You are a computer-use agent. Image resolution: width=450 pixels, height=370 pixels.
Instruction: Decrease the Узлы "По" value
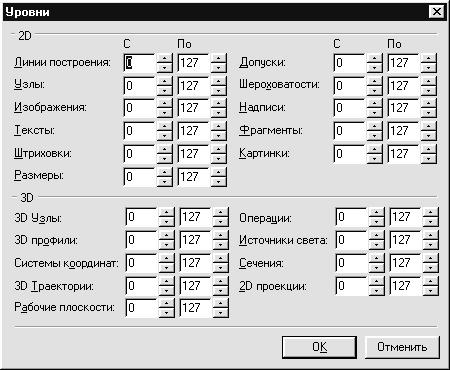coord(219,90)
